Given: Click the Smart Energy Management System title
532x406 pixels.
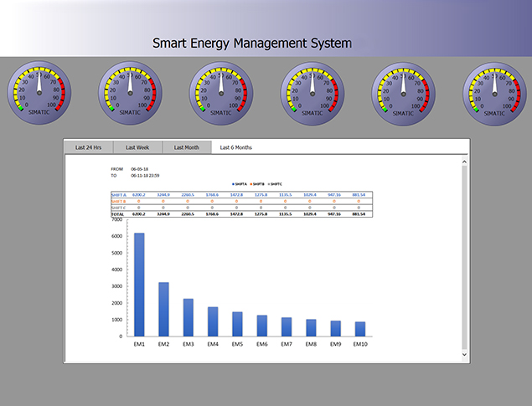Looking at the screenshot, I should coord(252,44).
